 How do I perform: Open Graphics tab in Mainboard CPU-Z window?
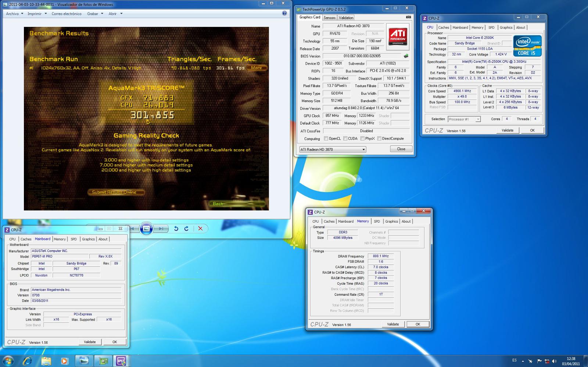pyautogui.click(x=88, y=239)
